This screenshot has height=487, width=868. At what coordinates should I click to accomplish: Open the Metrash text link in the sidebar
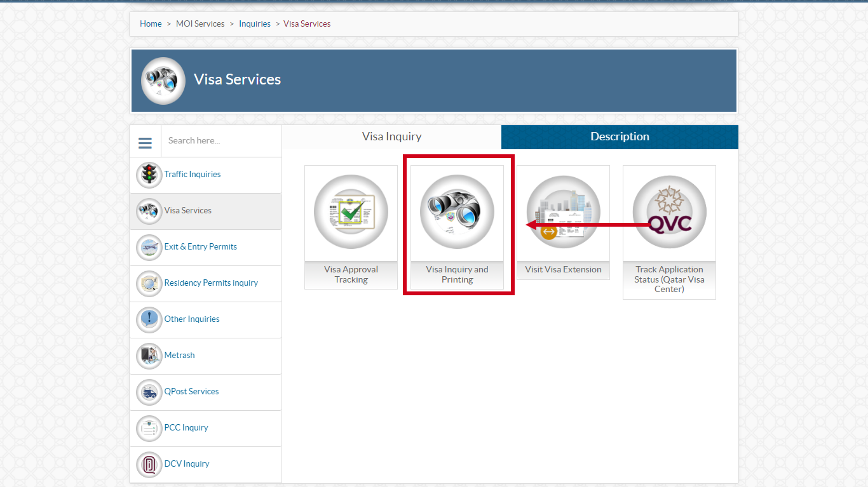tap(179, 356)
